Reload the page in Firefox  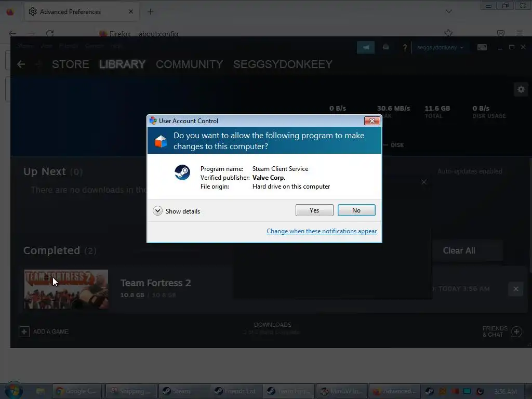point(50,33)
